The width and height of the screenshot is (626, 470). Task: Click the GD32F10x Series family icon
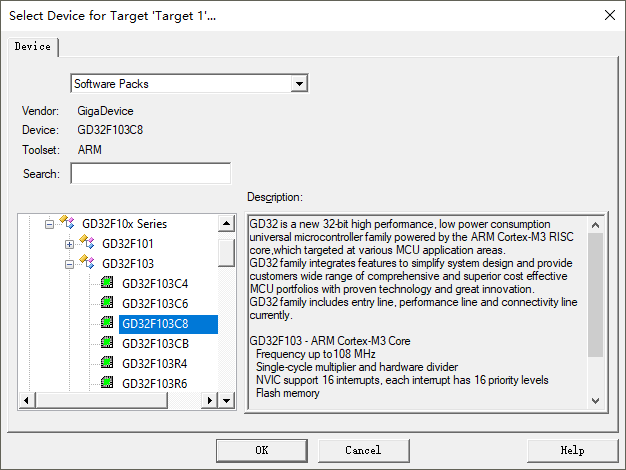(67, 222)
